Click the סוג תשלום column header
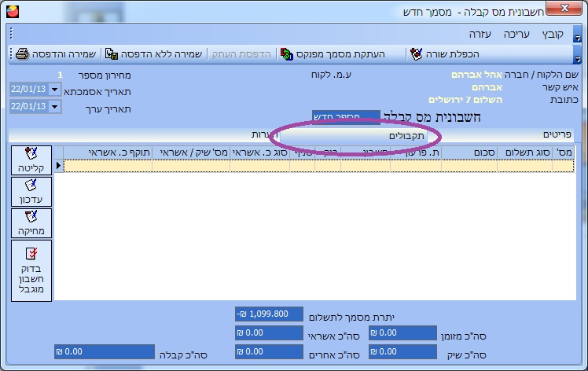The image size is (588, 371). (525, 152)
